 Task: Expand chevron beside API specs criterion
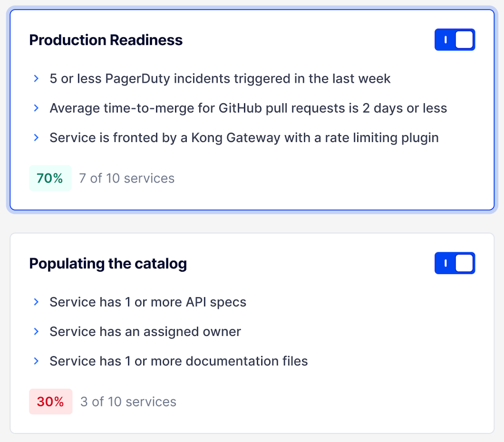(36, 302)
